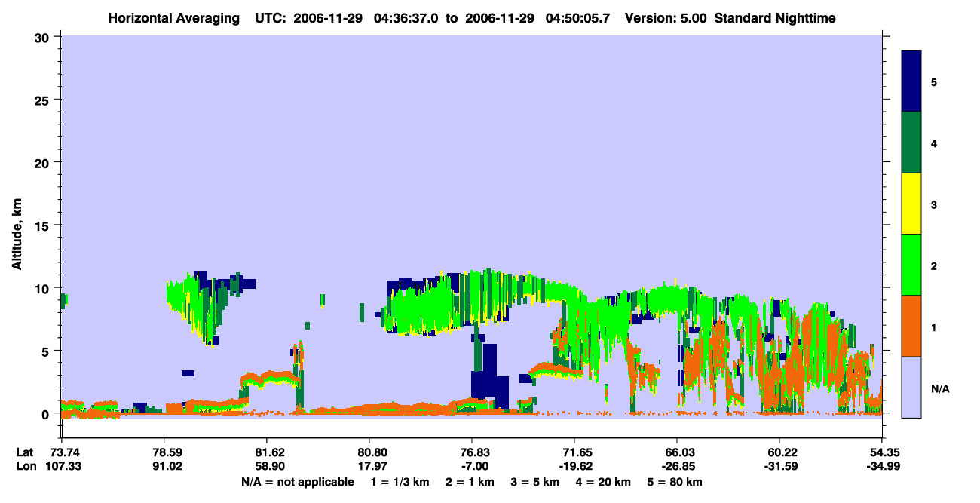Screen dimensions: 980x503
Task: Click the legend text '4 = 20 km'
Action: click(602, 482)
